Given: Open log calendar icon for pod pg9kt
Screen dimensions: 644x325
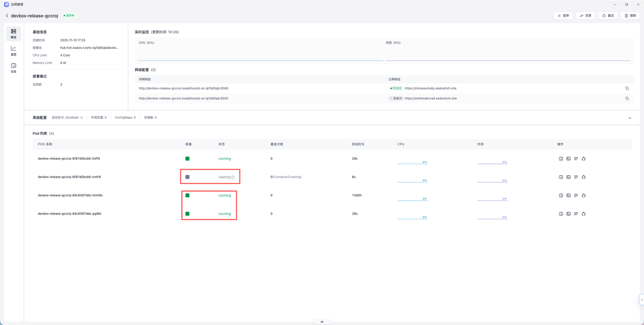Looking at the screenshot, I should click(x=561, y=214).
